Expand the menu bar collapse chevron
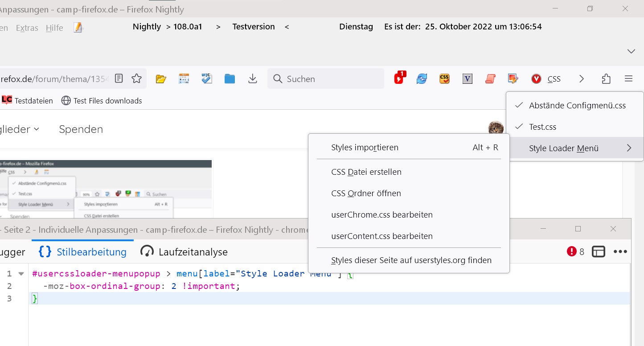The image size is (644, 346). (631, 51)
